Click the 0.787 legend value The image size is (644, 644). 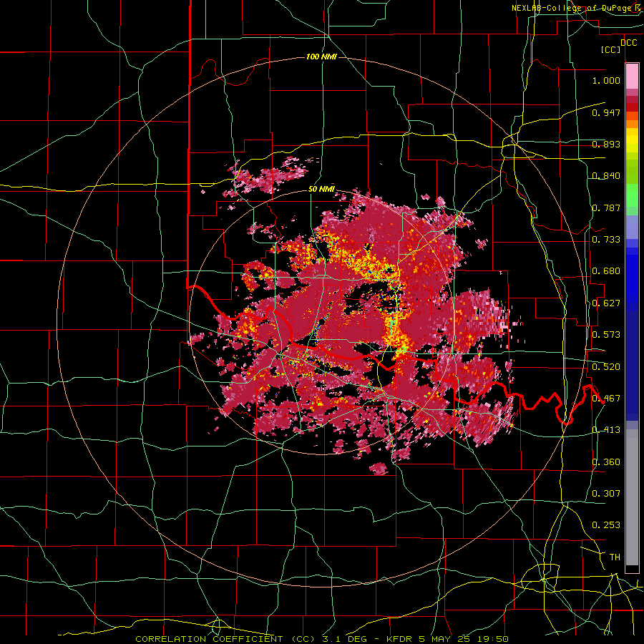606,208
